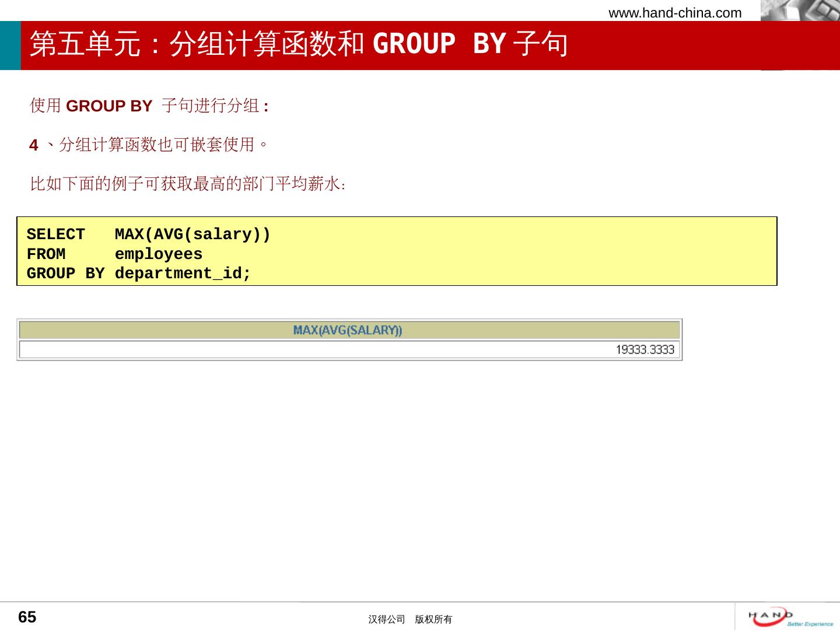Click the HAND Better Experience logo
This screenshot has height=630, width=840.
tap(790, 617)
